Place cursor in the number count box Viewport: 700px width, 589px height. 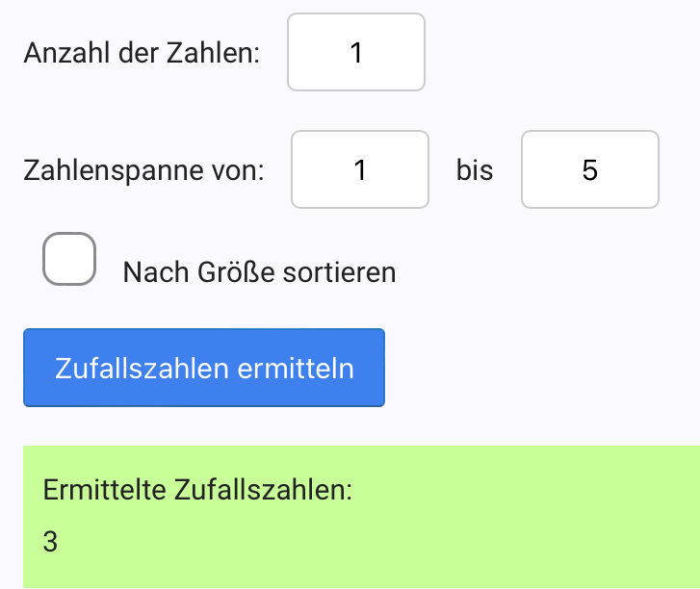click(x=355, y=52)
